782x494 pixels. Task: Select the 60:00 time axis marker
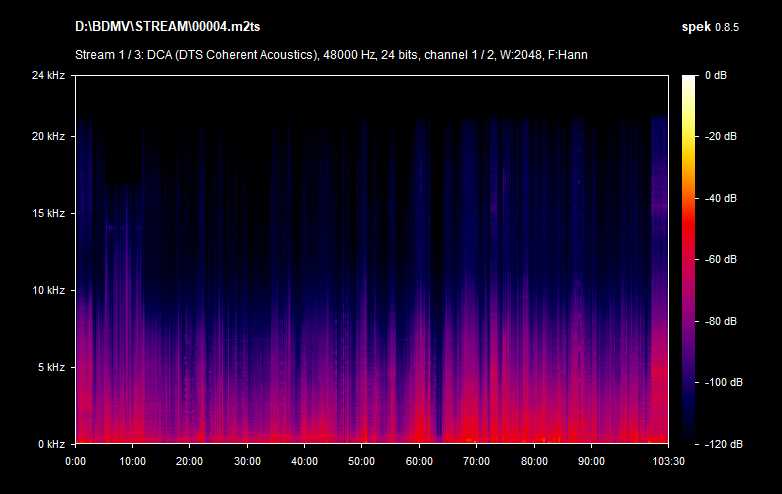419,461
